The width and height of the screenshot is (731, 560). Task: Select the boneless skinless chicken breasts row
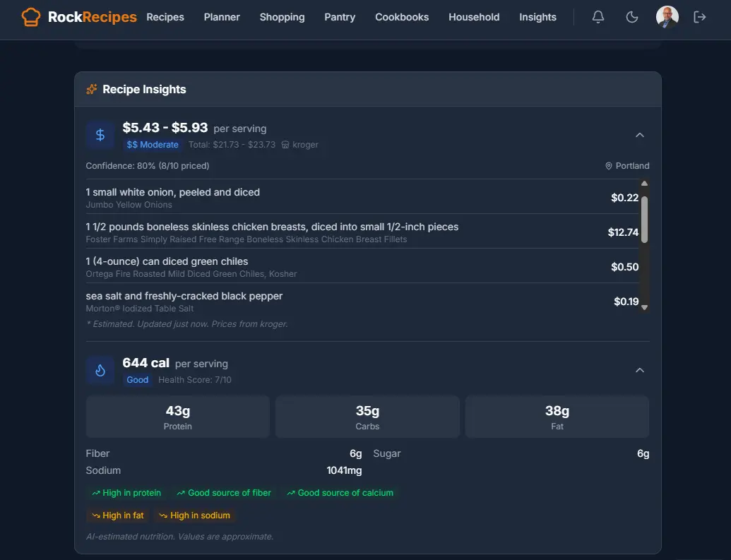click(x=362, y=232)
